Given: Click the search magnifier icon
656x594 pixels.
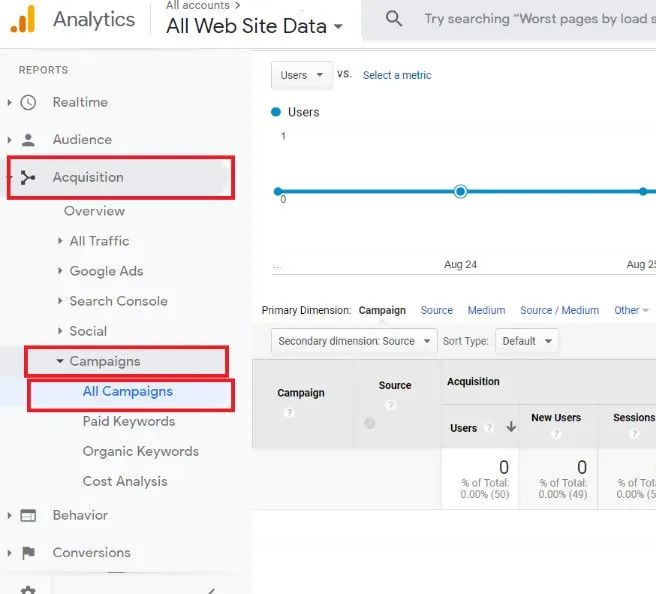Looking at the screenshot, I should pyautogui.click(x=394, y=19).
